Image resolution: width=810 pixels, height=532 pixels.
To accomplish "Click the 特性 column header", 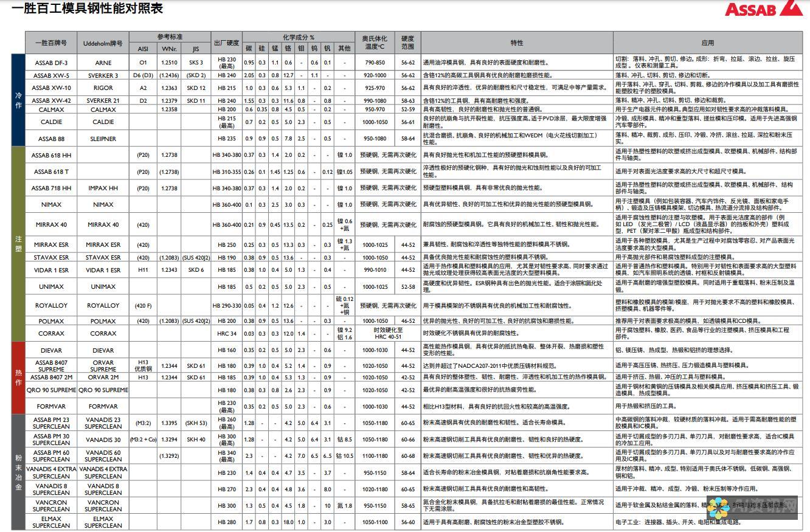I will pyautogui.click(x=517, y=43).
